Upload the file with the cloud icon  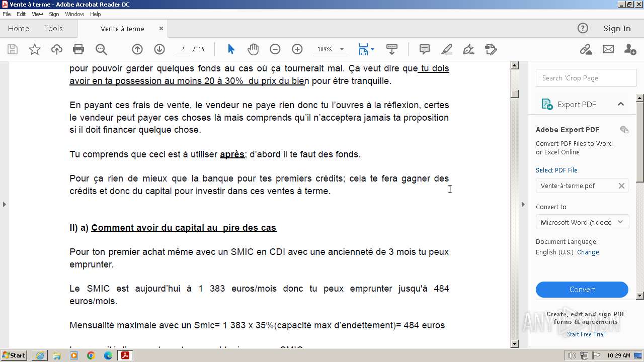[57, 49]
